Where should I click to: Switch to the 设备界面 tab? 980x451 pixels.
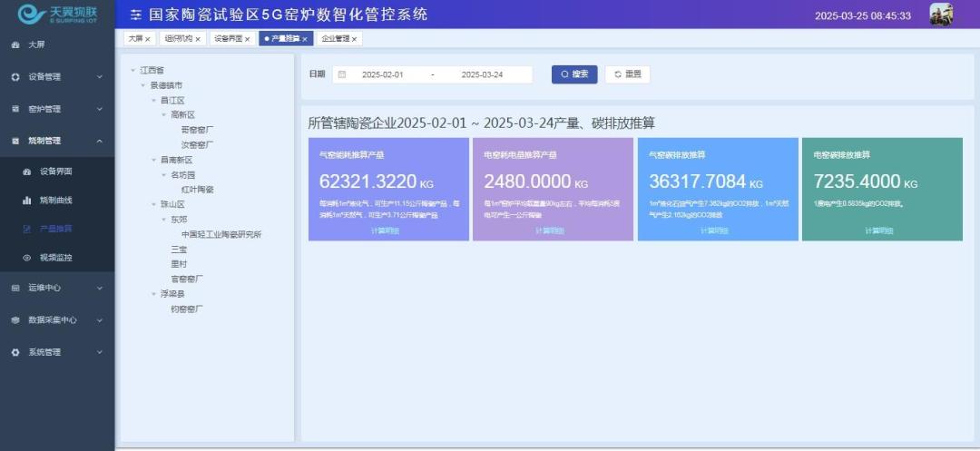point(228,39)
